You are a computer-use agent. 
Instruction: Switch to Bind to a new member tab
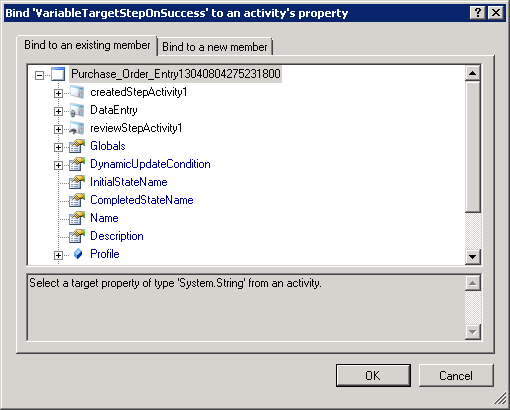pyautogui.click(x=215, y=47)
